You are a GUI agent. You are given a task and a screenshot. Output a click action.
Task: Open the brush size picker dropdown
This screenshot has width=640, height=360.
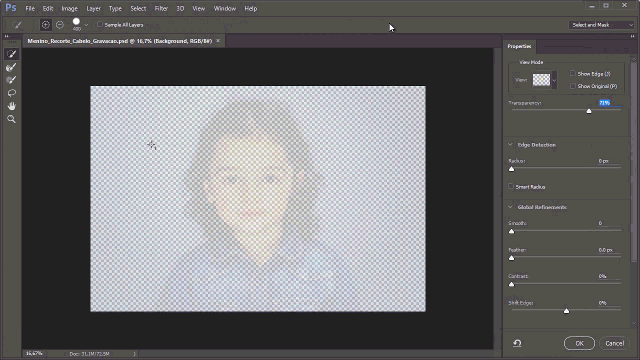click(86, 25)
